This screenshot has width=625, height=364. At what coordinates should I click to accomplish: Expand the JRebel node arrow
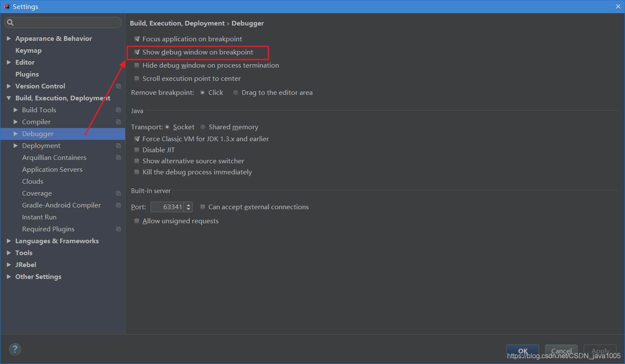coord(9,265)
